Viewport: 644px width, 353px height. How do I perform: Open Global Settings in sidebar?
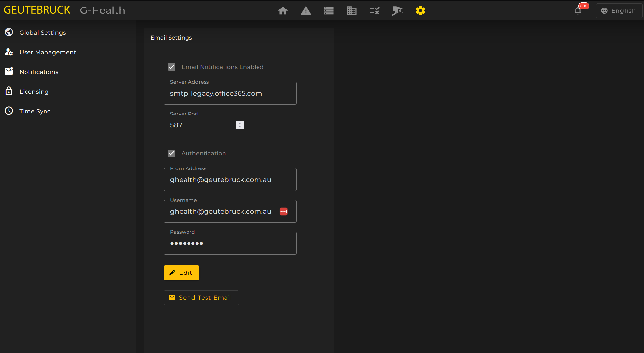click(x=43, y=33)
